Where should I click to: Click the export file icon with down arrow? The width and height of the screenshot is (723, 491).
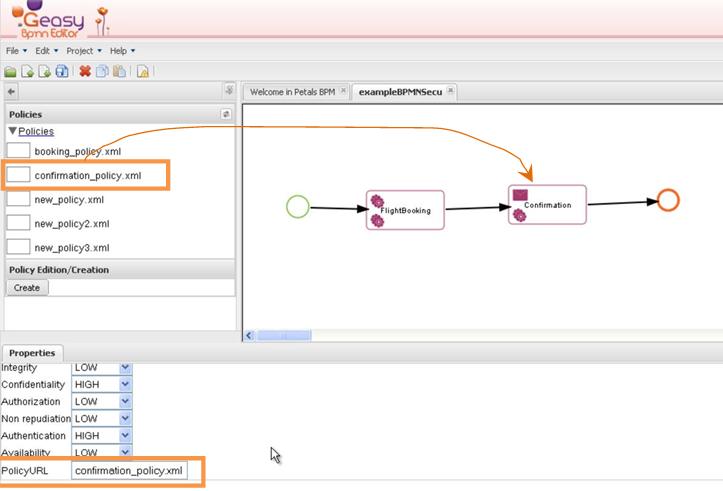[45, 72]
